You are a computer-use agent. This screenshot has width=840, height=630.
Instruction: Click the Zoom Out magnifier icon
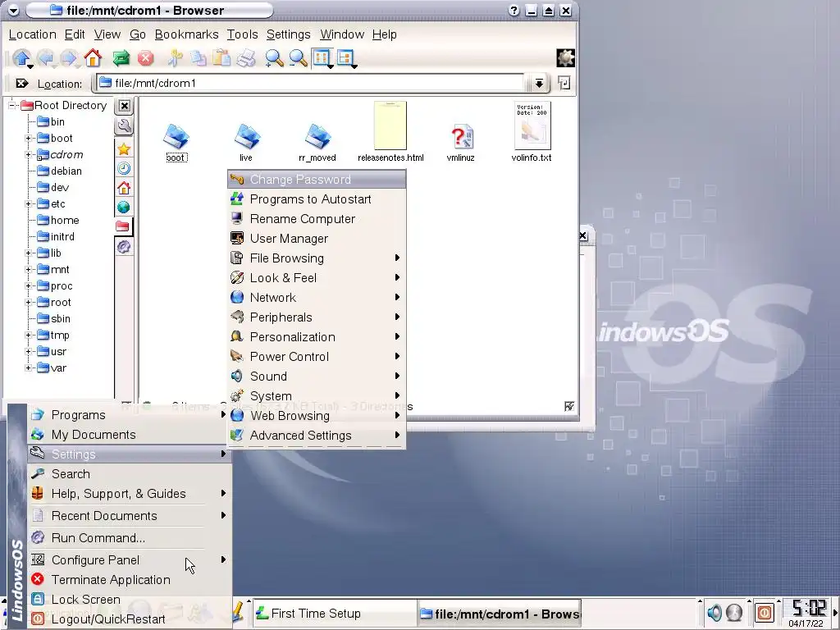(298, 58)
